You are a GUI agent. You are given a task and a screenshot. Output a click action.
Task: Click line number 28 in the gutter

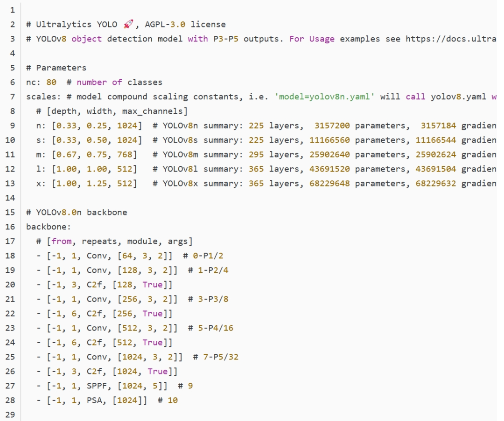click(x=10, y=400)
